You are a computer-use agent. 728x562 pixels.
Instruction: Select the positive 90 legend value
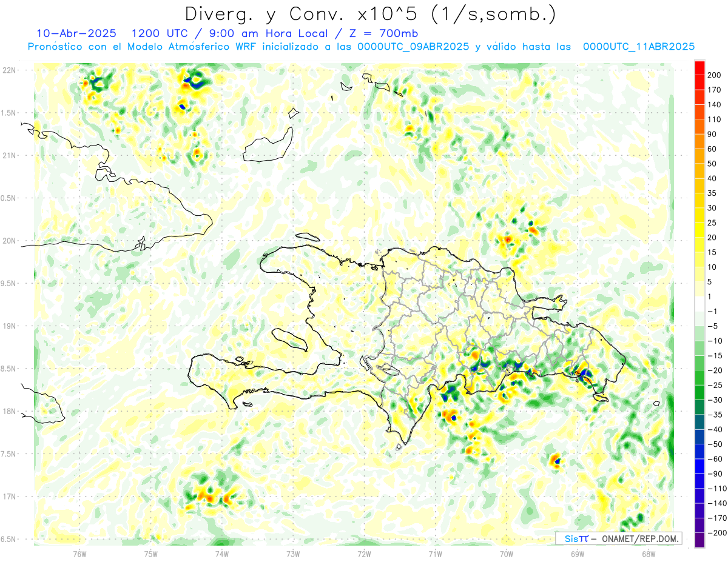(712, 134)
